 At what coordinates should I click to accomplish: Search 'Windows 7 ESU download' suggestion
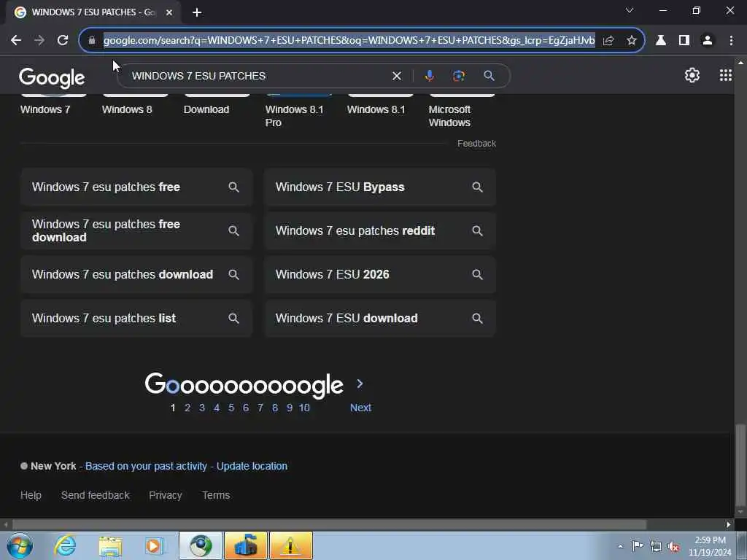[x=380, y=319]
